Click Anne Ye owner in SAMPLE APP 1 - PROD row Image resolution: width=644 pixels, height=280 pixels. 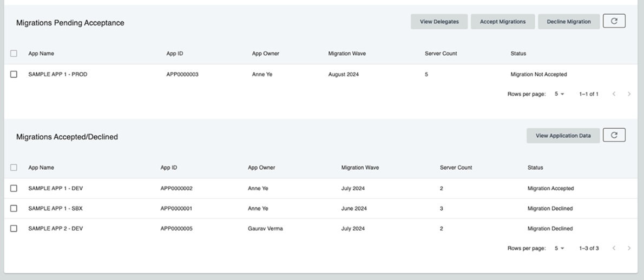tap(262, 74)
